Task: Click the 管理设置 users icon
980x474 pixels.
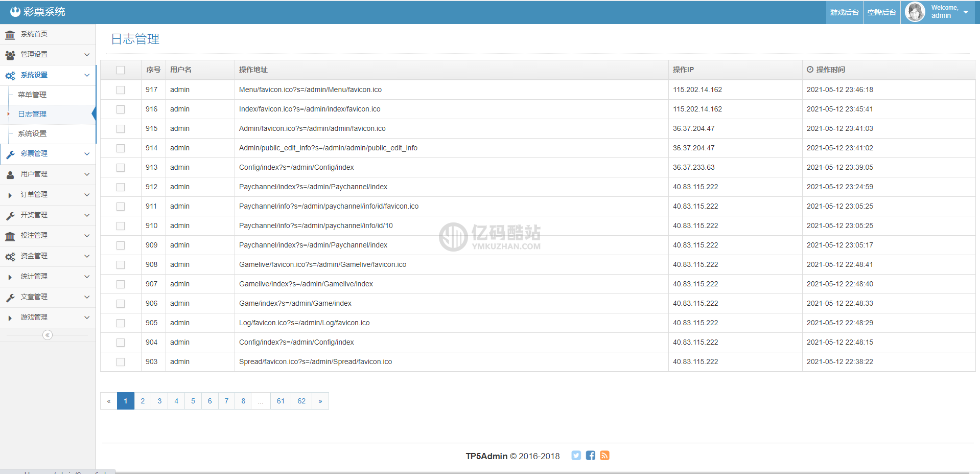Action: coord(10,55)
